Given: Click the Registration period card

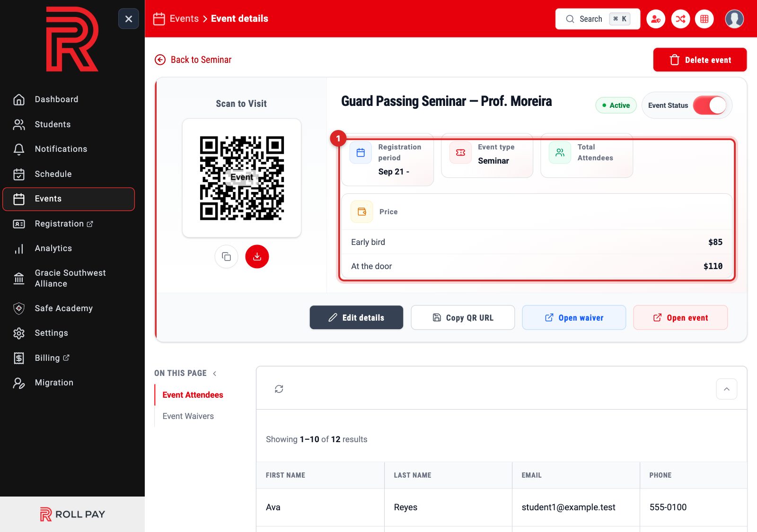Looking at the screenshot, I should click(387, 160).
